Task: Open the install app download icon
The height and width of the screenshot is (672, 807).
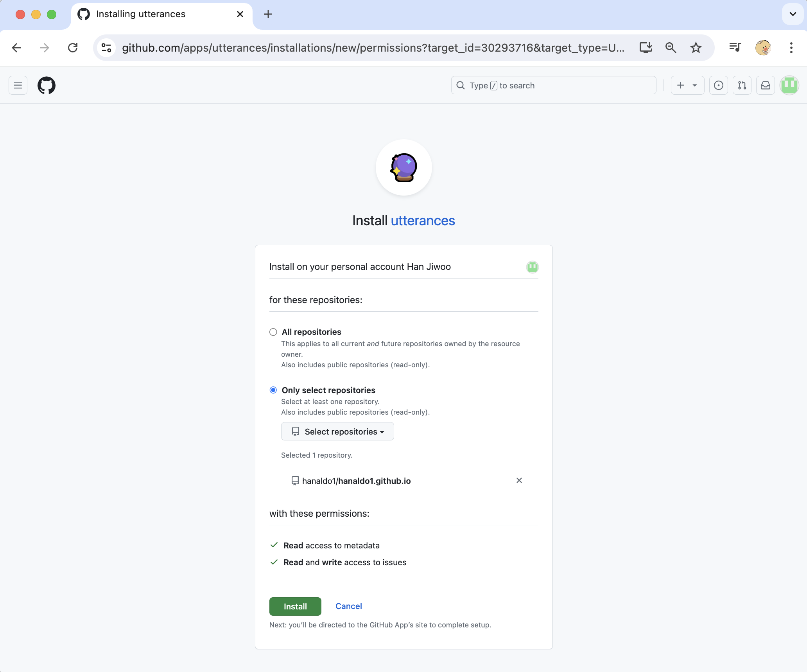Action: pyautogui.click(x=646, y=48)
